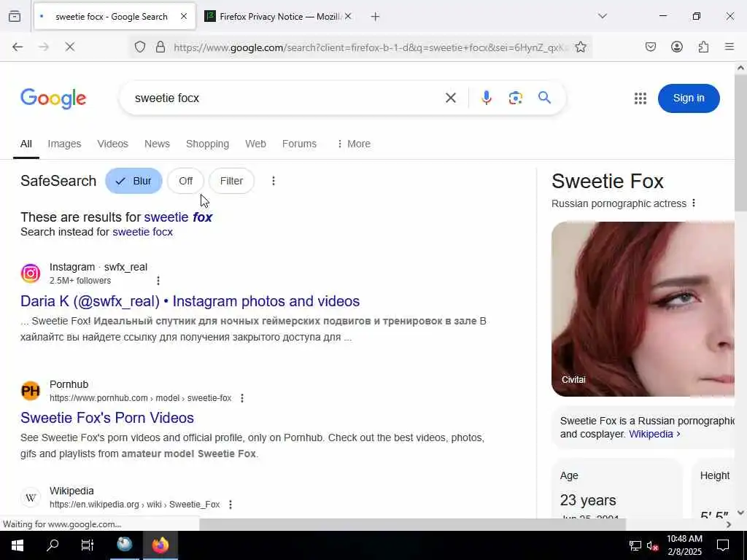Open the Extensions puzzle icon
Viewport: 747px width, 560px height.
coord(703,47)
